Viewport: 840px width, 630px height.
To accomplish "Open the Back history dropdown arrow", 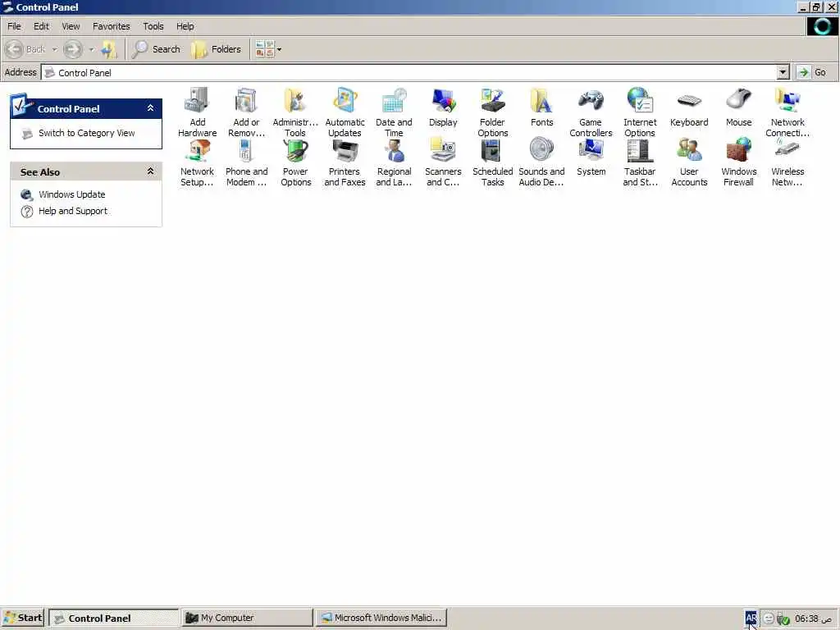I will 55,49.
